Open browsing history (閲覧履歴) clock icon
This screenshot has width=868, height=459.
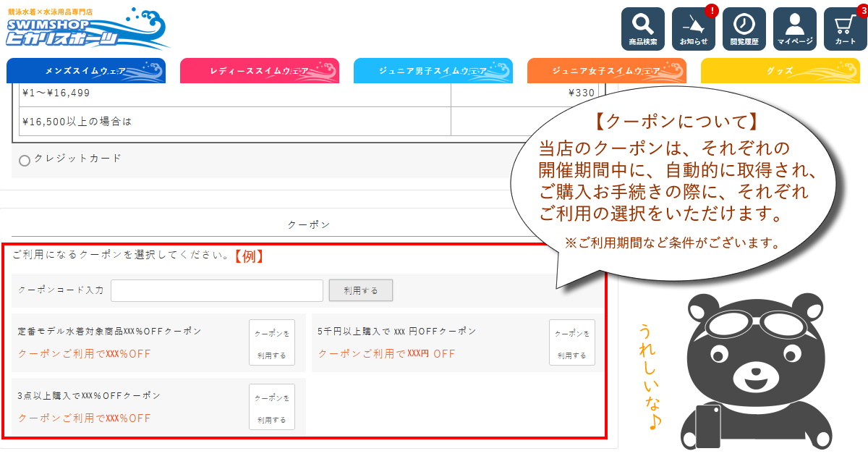[x=744, y=29]
